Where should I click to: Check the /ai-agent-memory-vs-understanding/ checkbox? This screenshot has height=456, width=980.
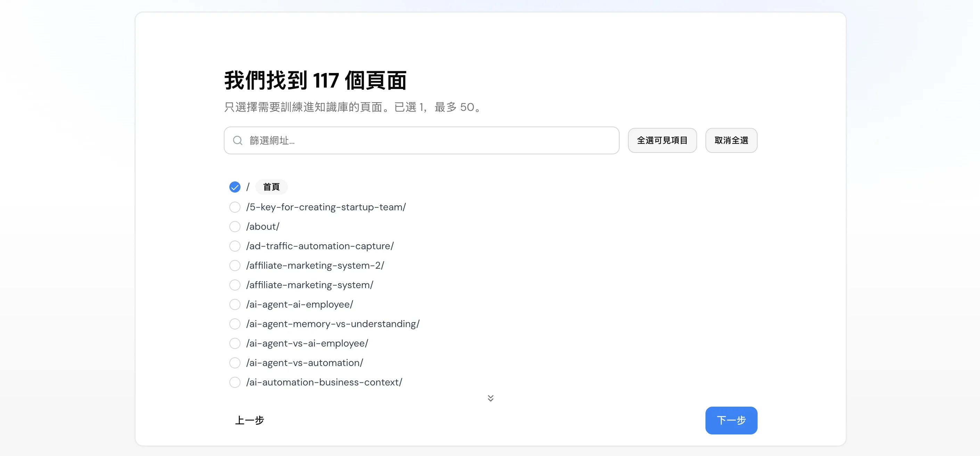tap(235, 324)
